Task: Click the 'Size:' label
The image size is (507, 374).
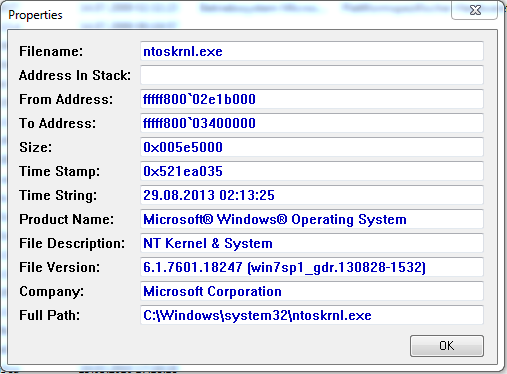Action: (x=36, y=147)
